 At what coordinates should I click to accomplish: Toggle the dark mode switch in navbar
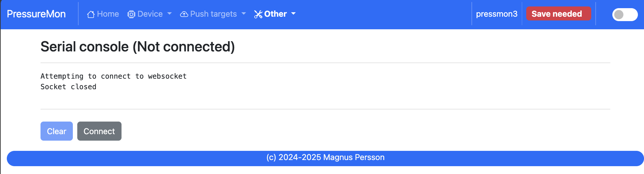[625, 15]
